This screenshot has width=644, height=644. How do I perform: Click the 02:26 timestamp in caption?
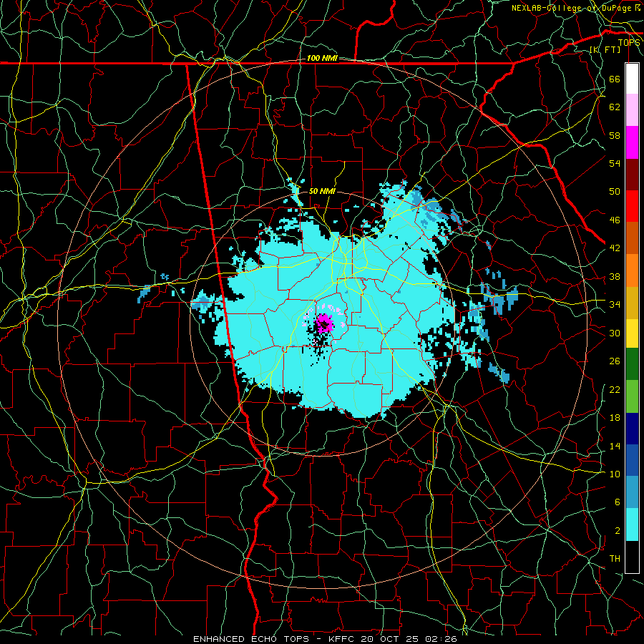441,639
